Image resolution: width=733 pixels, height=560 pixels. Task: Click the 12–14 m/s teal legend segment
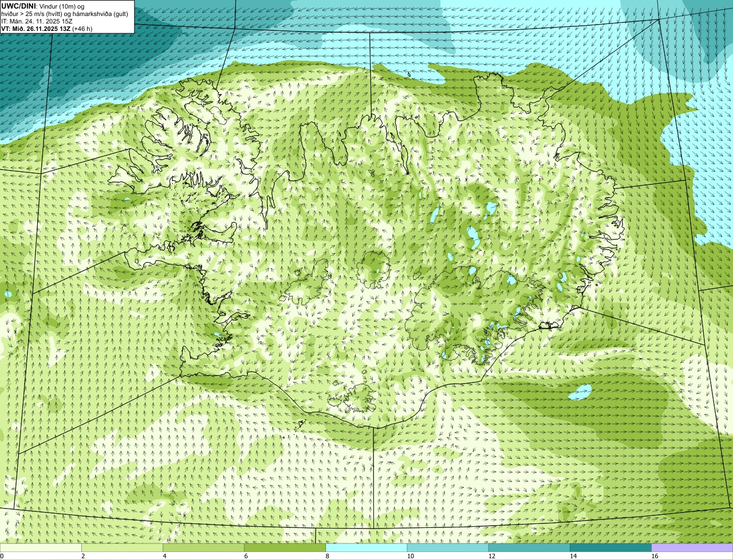pyautogui.click(x=529, y=548)
